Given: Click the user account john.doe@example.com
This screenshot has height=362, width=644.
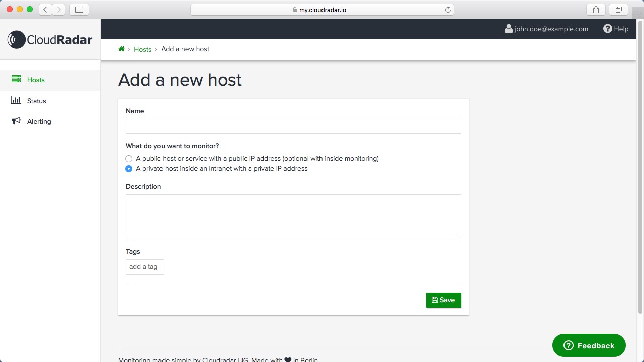Looking at the screenshot, I should [546, 29].
